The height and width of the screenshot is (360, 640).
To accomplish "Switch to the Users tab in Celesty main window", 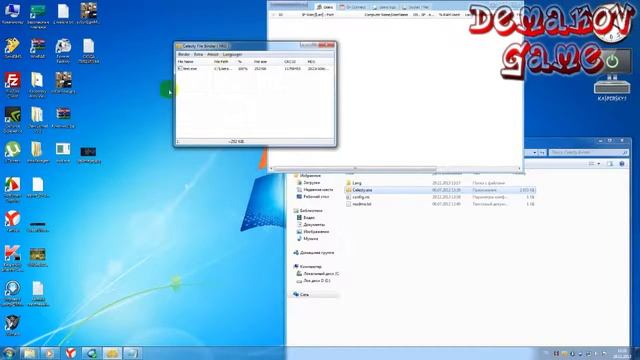I will click(325, 7).
